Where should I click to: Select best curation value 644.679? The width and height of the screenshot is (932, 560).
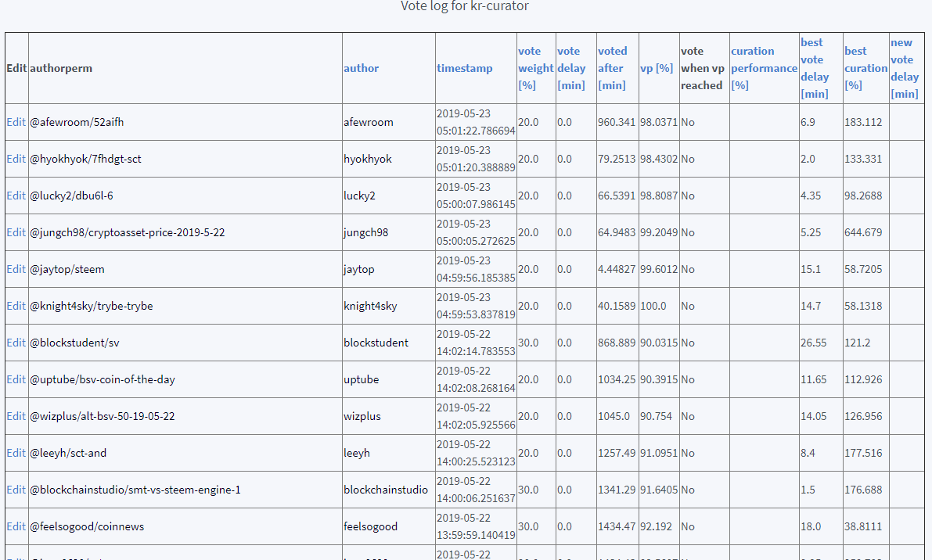point(863,233)
